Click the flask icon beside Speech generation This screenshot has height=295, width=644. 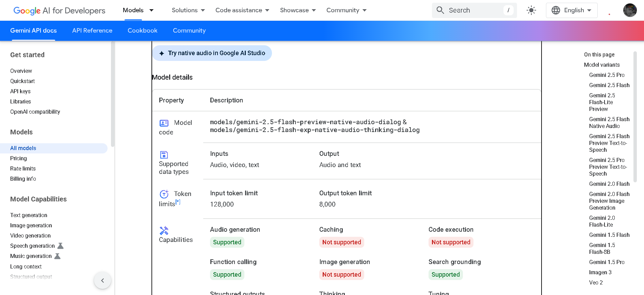(x=61, y=246)
